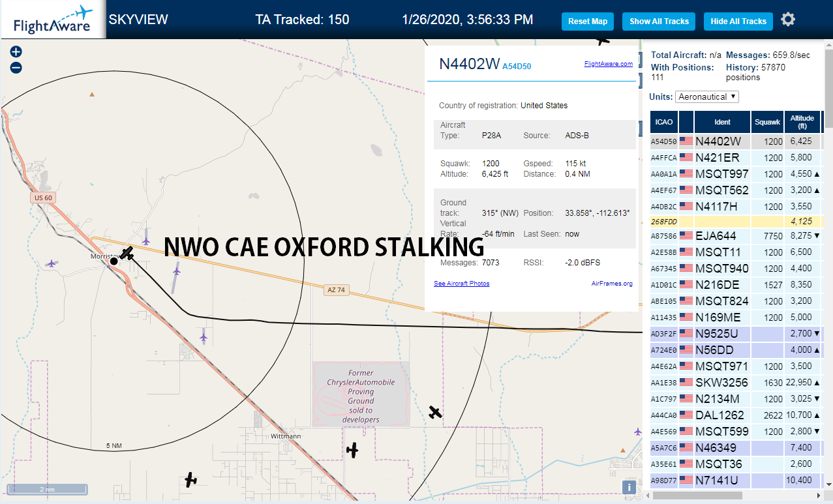Image resolution: width=833 pixels, height=504 pixels.
Task: Zoom in the map with plus button
Action: 16,52
